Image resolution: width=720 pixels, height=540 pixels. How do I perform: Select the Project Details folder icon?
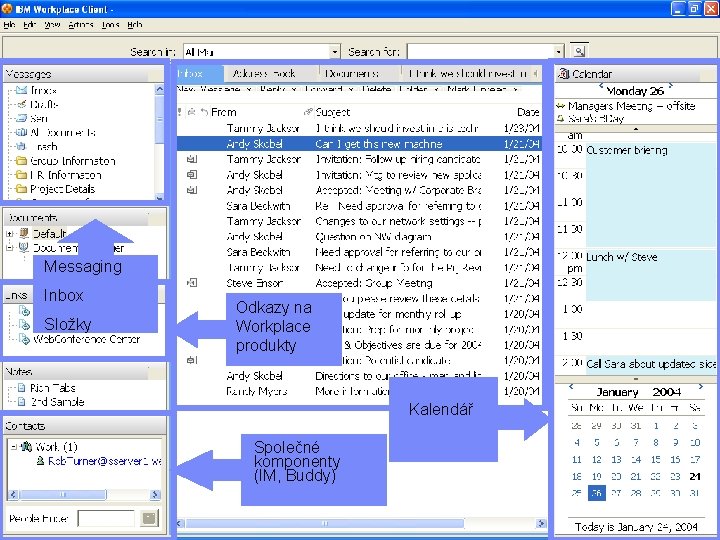click(x=21, y=188)
